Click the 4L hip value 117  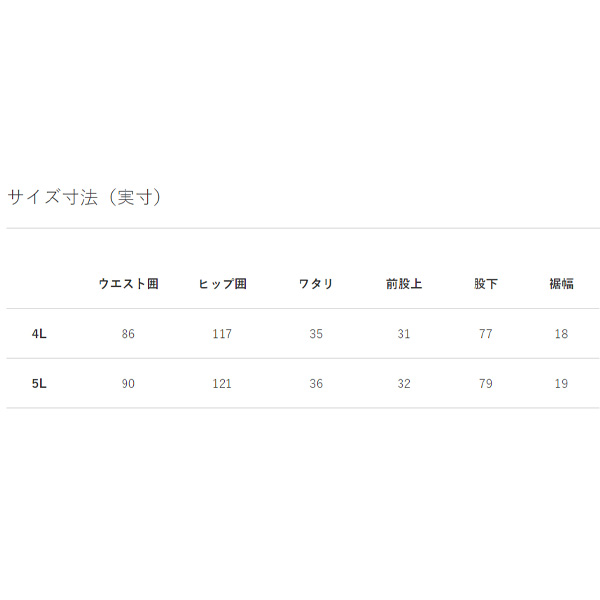(x=222, y=334)
